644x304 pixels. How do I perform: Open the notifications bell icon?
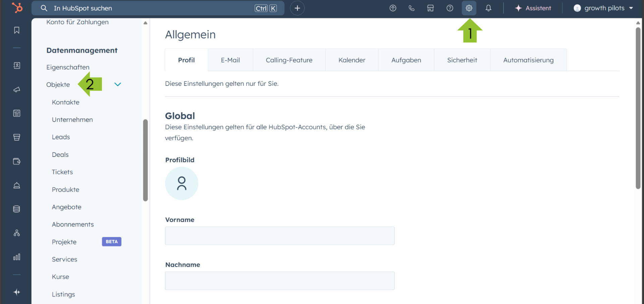(488, 8)
